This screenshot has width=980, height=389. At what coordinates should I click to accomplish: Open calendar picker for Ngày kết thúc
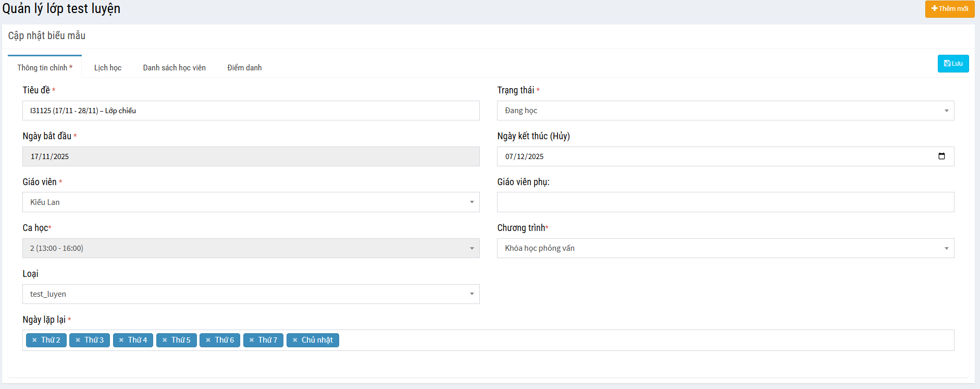(x=941, y=156)
